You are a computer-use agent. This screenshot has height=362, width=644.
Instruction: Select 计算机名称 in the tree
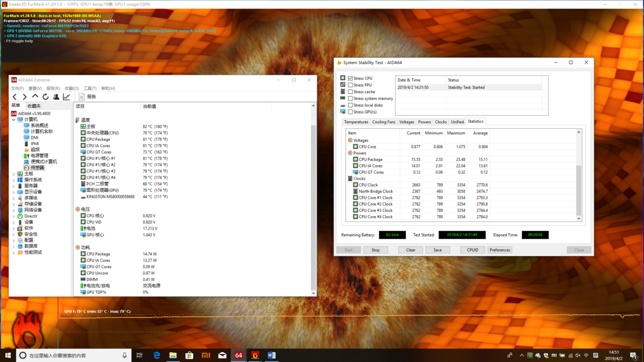(41, 131)
